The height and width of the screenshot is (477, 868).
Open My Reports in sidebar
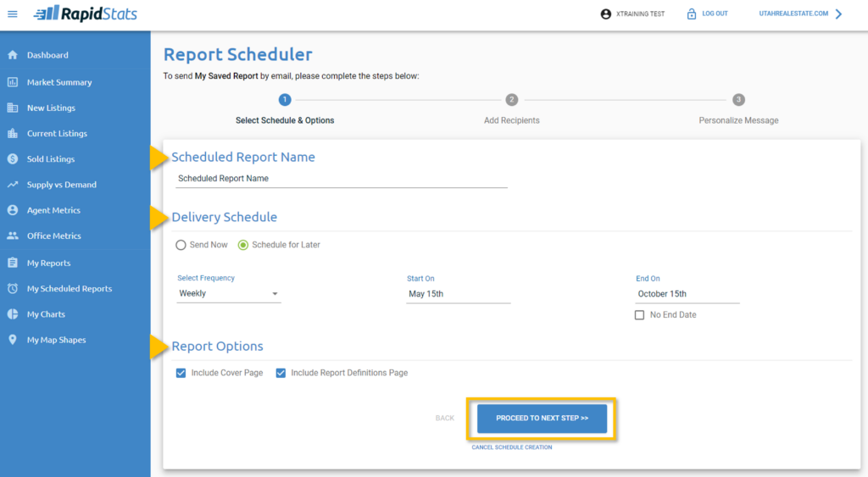pos(48,263)
